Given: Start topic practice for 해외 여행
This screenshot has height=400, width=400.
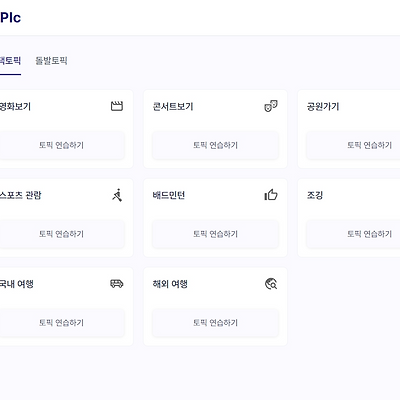Looking at the screenshot, I should click(x=215, y=323).
